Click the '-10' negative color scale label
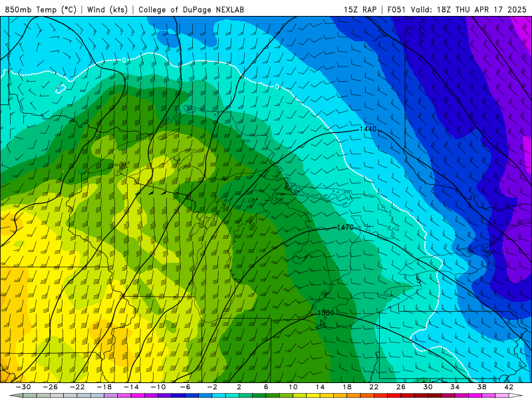Screen dimensions: 532x399 [x=158, y=387]
